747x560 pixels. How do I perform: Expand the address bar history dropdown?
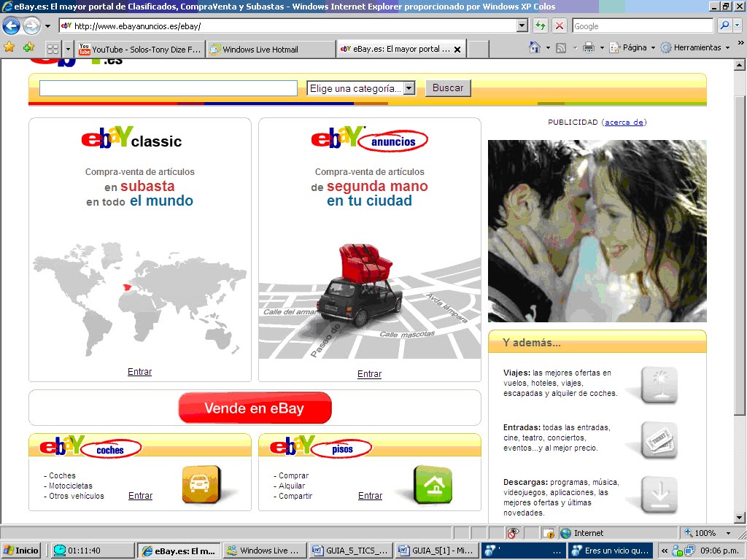click(522, 26)
